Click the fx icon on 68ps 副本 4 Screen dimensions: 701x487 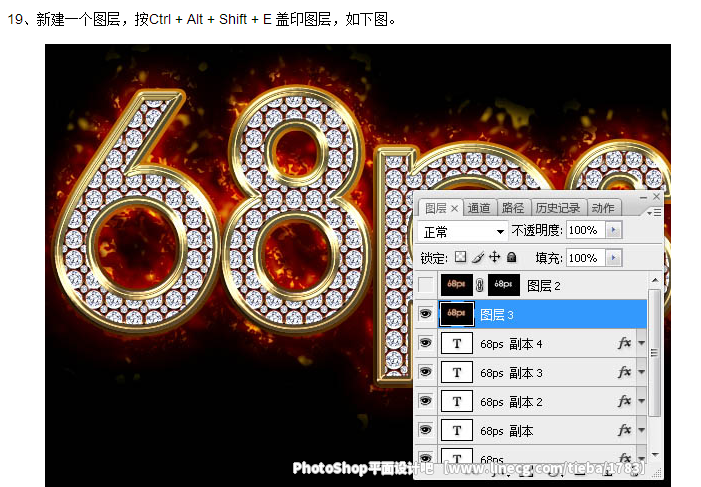624,343
